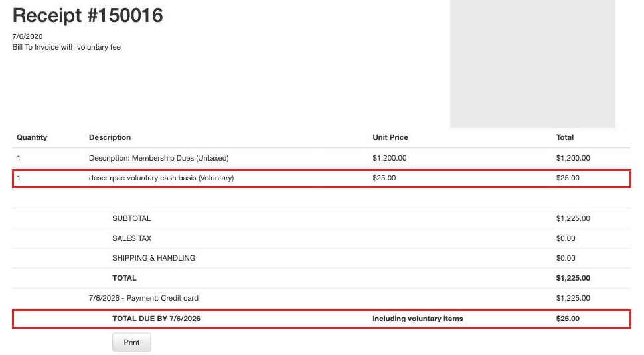Click the gray logo placeholder image
Screen dimensions: 644x355
click(532, 64)
